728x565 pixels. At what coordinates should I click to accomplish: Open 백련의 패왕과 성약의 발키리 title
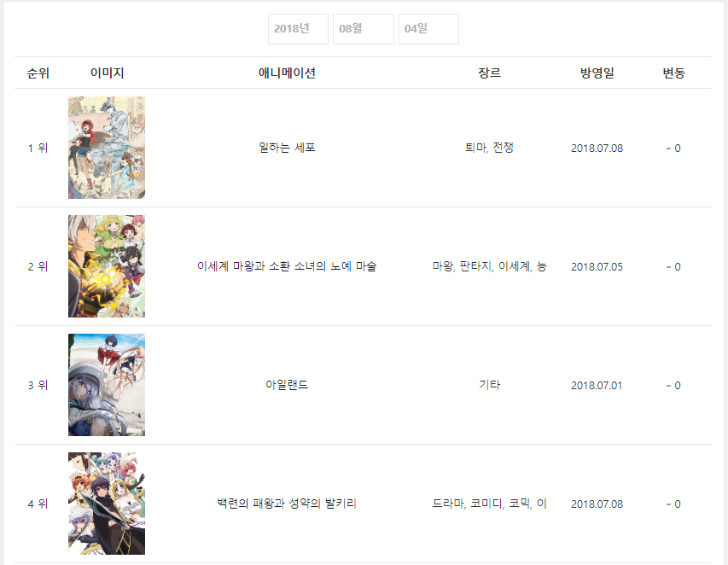coord(287,504)
